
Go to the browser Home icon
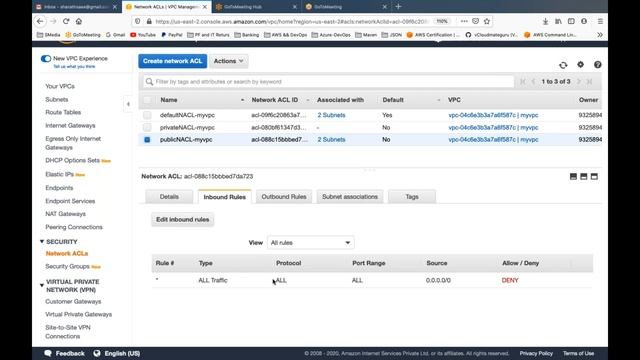pyautogui.click(x=79, y=21)
